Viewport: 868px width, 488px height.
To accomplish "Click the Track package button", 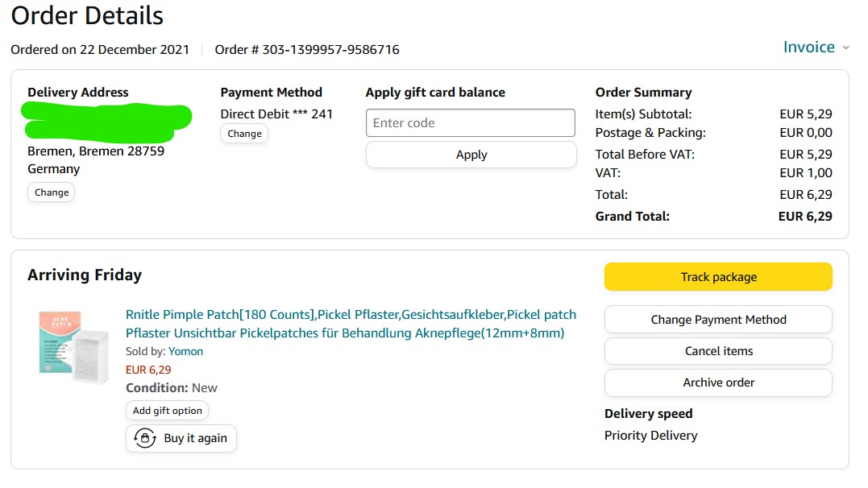I will coord(718,277).
